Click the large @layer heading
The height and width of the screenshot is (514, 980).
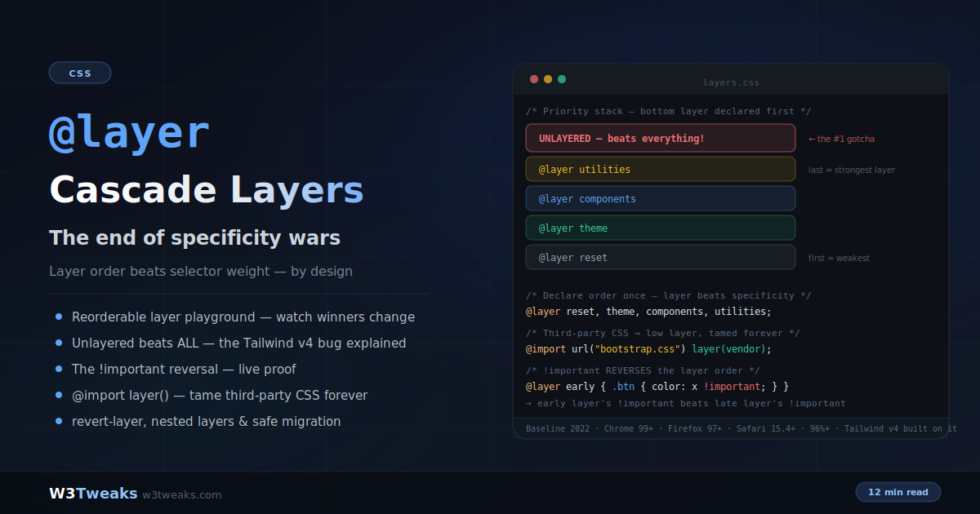point(129,132)
